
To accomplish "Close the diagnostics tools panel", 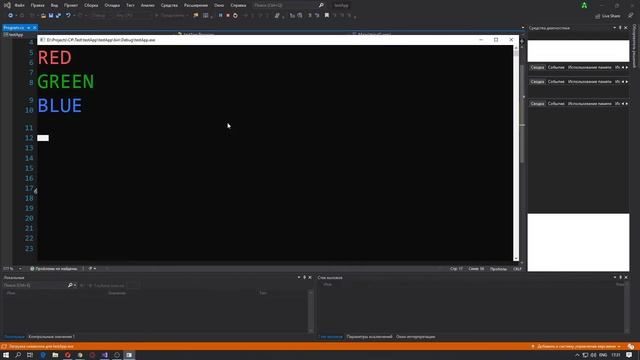I will [x=626, y=28].
